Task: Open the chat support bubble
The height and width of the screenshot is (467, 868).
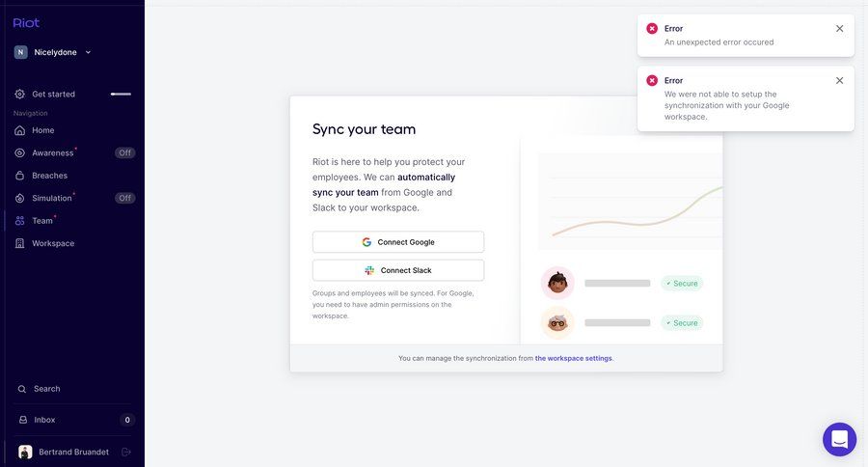Action: click(x=839, y=439)
